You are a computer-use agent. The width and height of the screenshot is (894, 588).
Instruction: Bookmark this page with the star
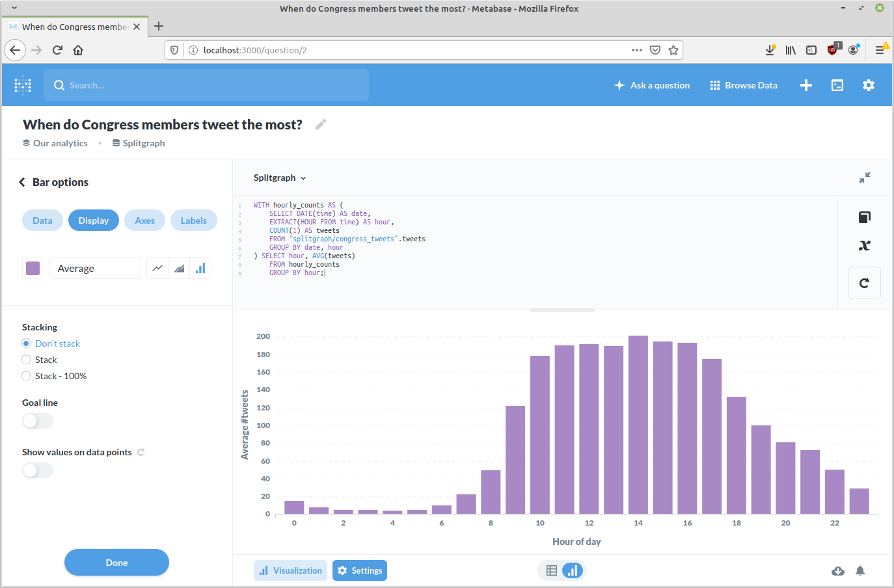coord(673,50)
